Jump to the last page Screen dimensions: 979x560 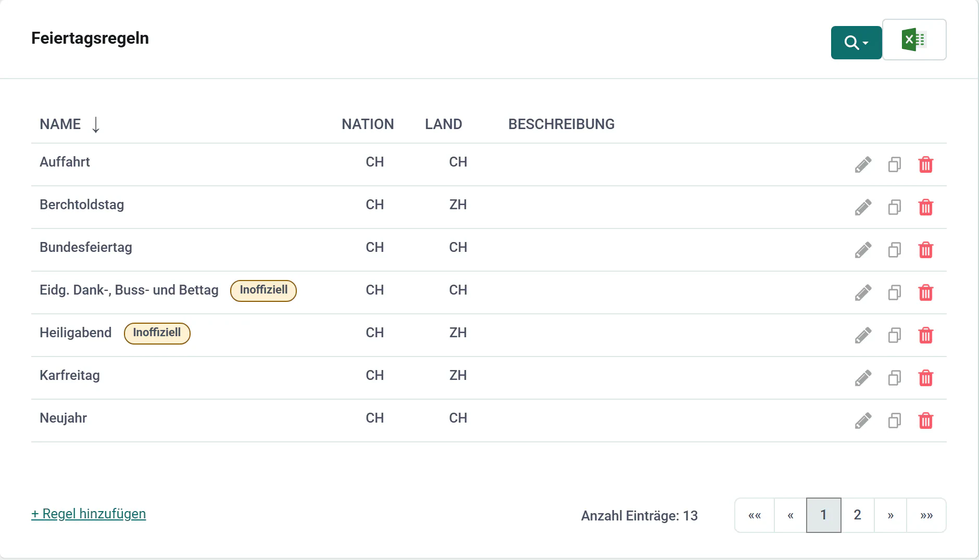pos(926,515)
